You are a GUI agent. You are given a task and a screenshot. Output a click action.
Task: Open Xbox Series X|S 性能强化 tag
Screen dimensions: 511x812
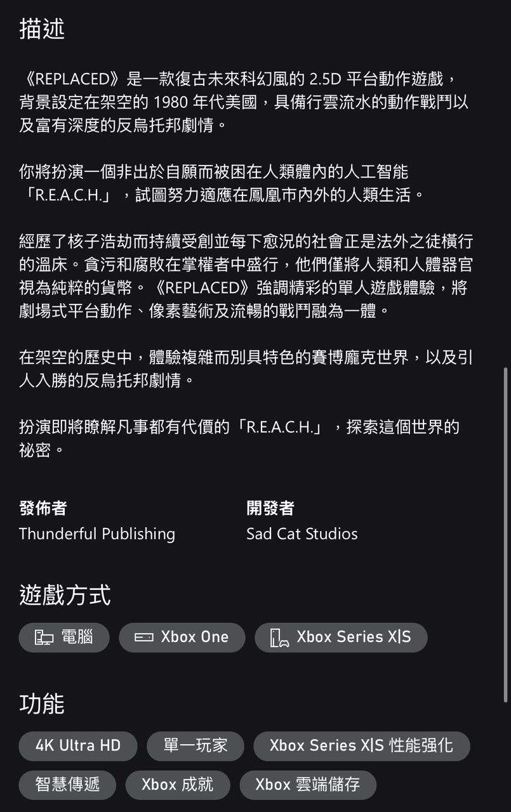click(x=362, y=746)
